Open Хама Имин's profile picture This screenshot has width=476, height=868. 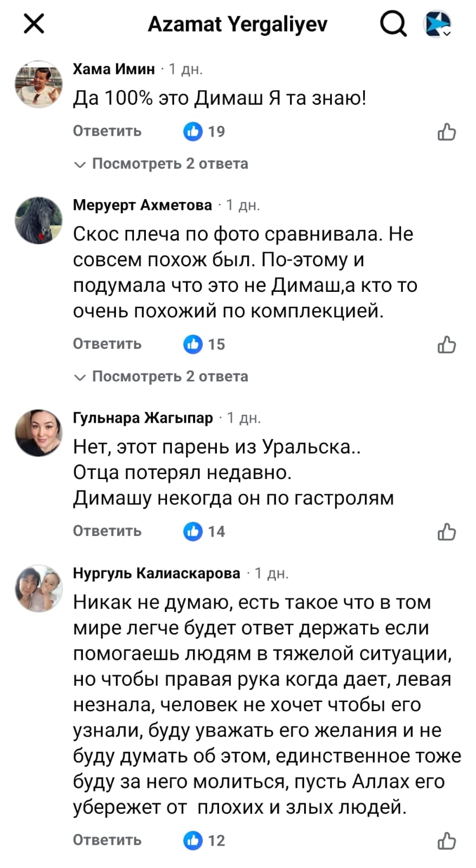(x=38, y=84)
